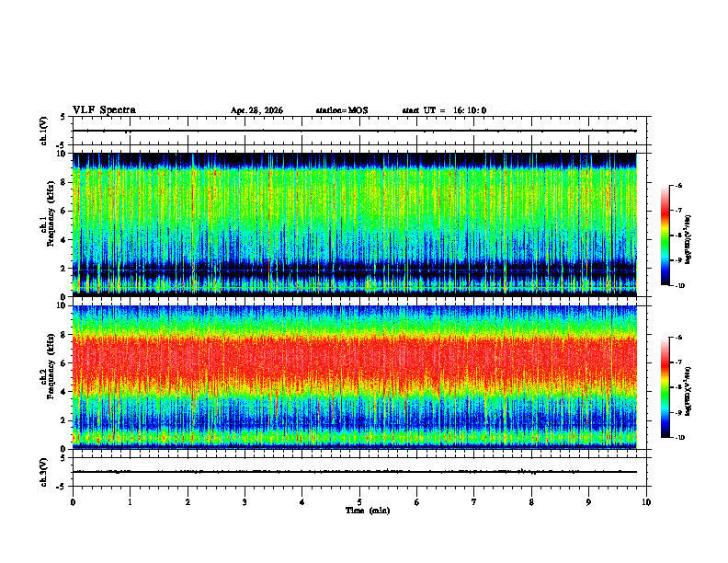Click the ch.1 waveform trace line
The width and height of the screenshot is (728, 563).
click(354, 131)
